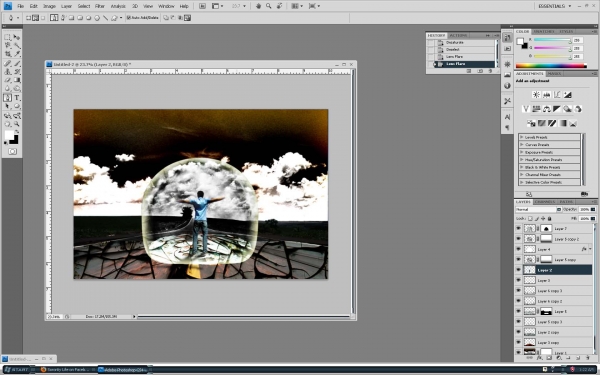The image size is (600, 375).
Task: Add a Vibrance adjustment
Action: pos(526,109)
